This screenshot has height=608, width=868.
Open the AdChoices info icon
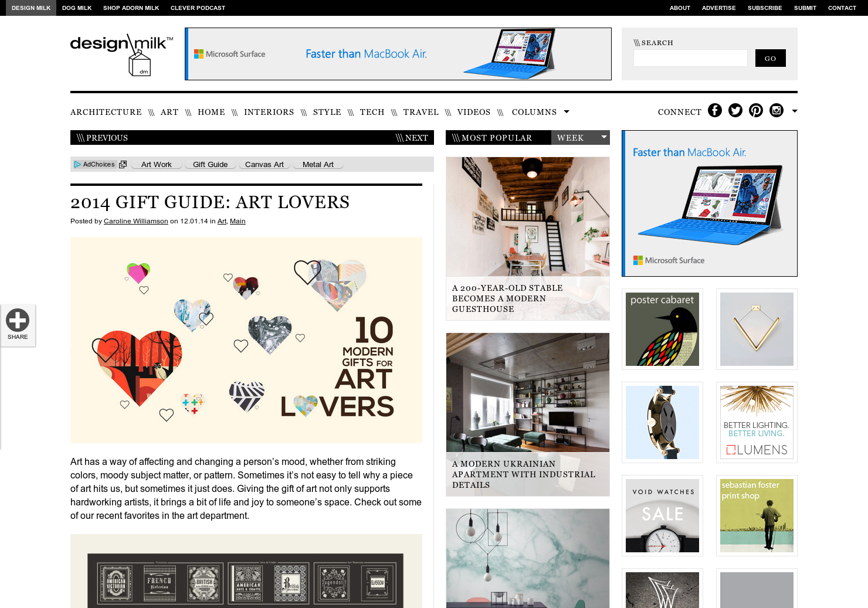click(77, 164)
